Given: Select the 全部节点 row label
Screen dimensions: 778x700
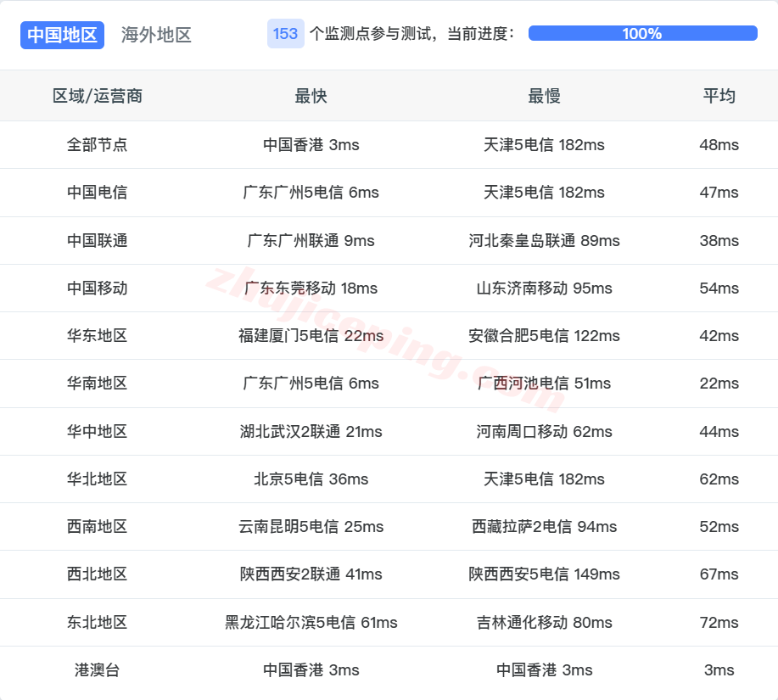Looking at the screenshot, I should (98, 144).
